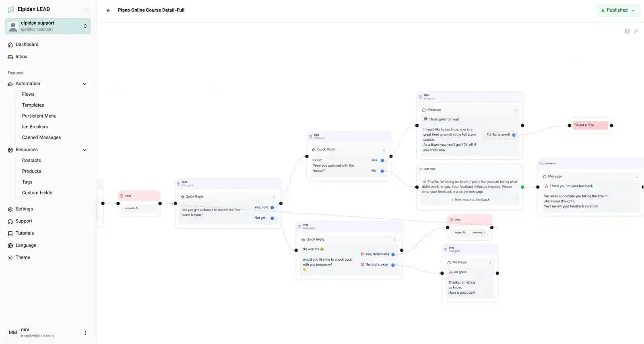
Task: Click the clock icon on 'seconds: 5' Delay
Action: (122, 196)
